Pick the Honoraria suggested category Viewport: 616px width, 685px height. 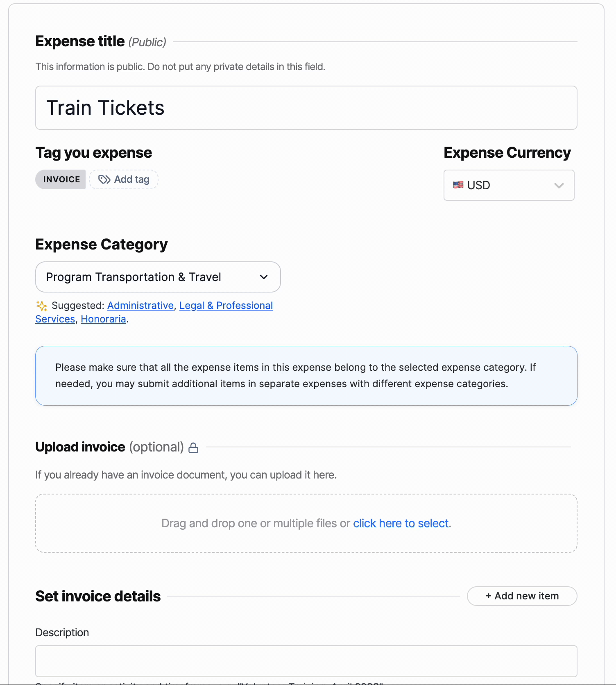(103, 319)
